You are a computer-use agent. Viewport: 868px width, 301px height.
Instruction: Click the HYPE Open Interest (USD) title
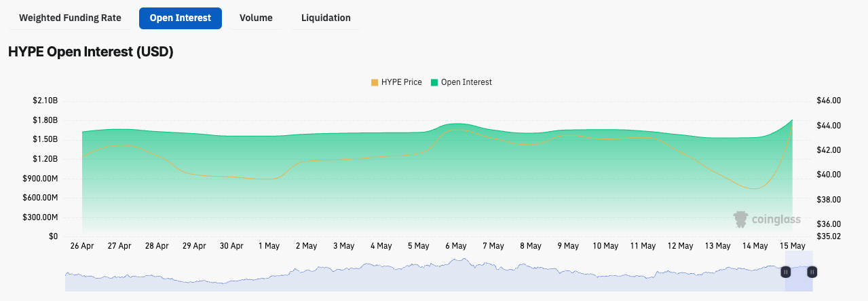[91, 52]
